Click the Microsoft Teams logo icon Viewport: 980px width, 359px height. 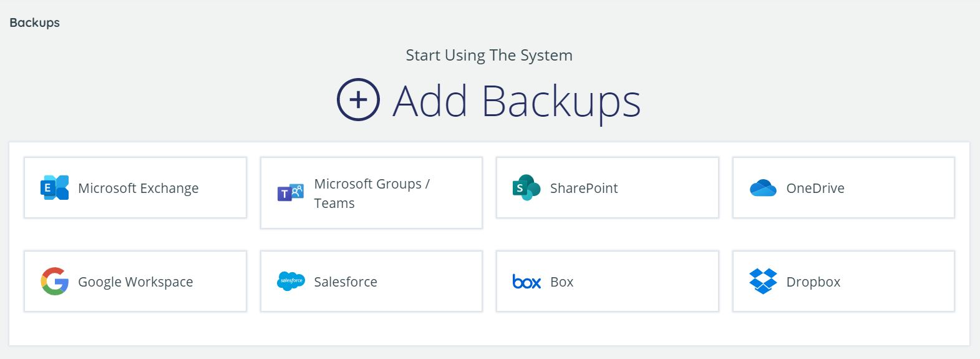(290, 193)
